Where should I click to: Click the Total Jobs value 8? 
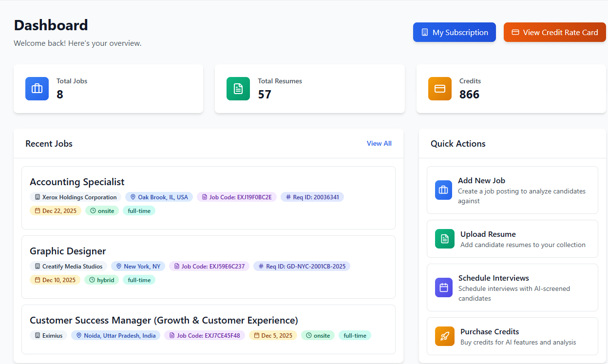(60, 95)
